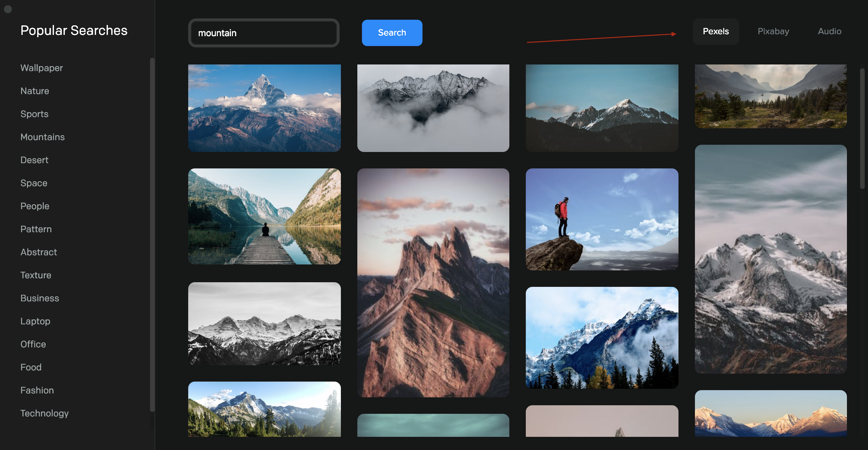Open the black and white mountain range photo
The width and height of the screenshot is (868, 450).
pyautogui.click(x=265, y=323)
